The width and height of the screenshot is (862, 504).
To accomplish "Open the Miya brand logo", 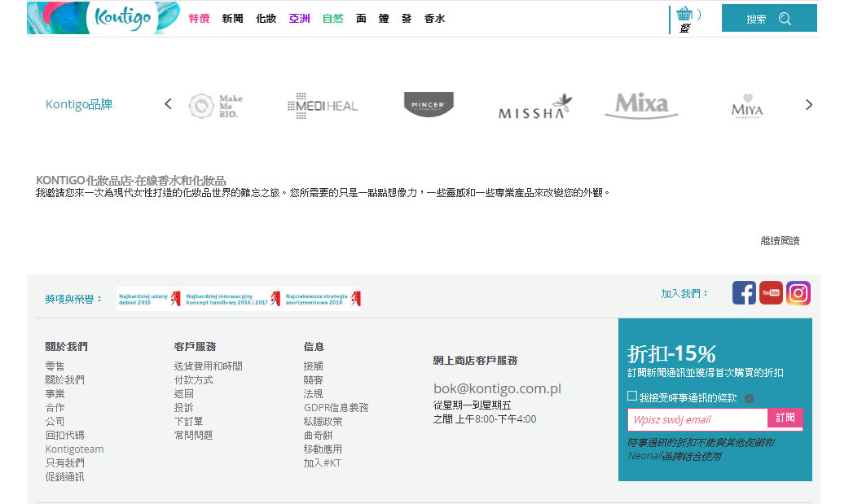I will 747,106.
